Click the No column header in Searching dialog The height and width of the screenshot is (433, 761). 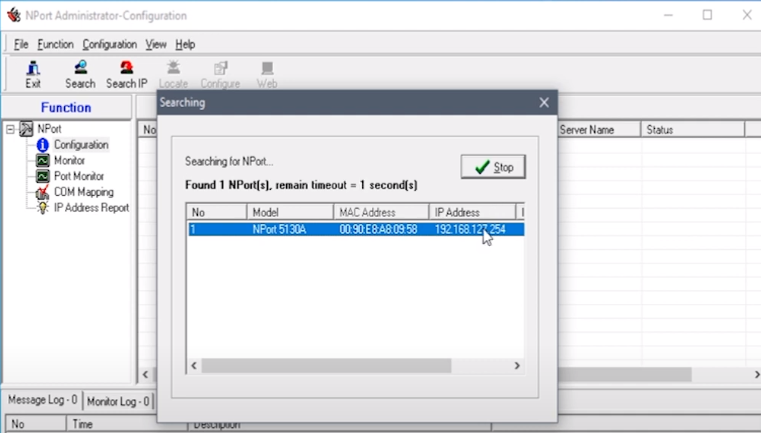coord(217,212)
